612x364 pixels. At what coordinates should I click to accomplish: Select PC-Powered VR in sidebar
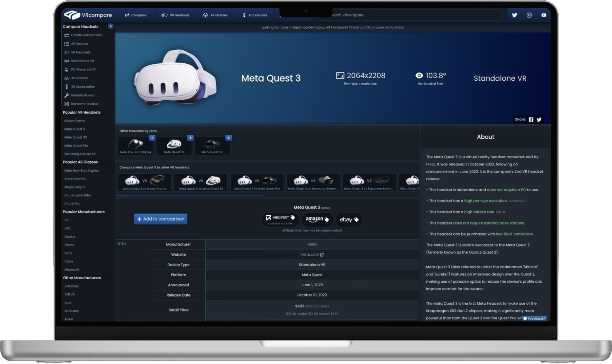click(80, 69)
